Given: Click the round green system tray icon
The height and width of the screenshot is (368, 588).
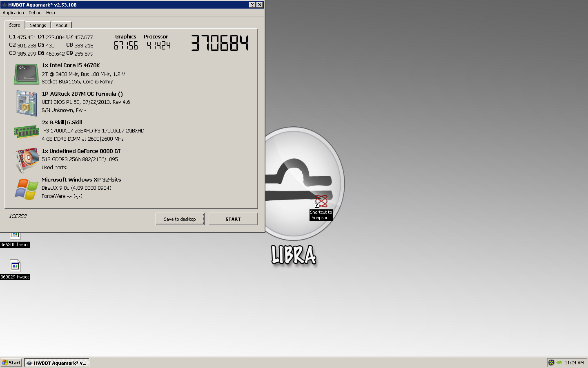Looking at the screenshot, I should coord(551,363).
